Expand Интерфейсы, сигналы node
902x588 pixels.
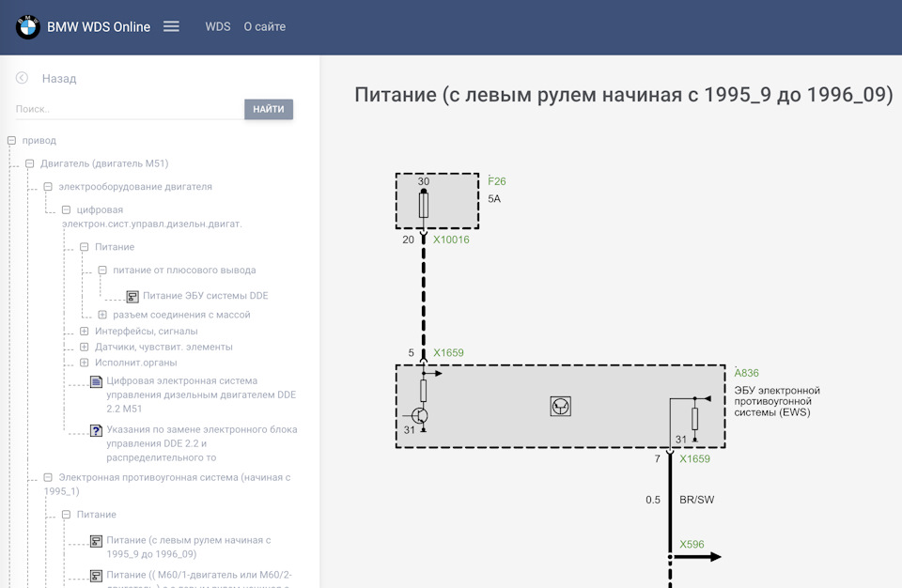(84, 331)
